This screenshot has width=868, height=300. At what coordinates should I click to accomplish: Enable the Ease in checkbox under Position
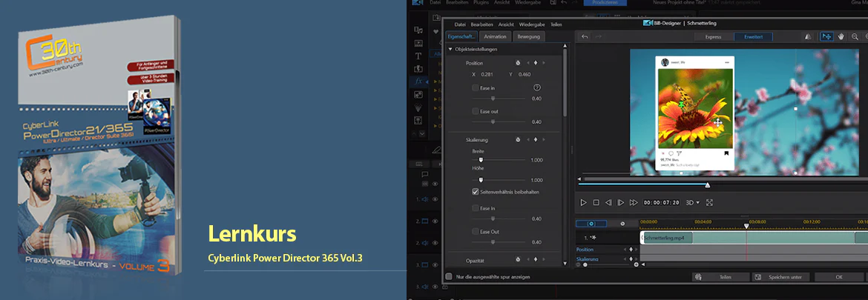pos(475,88)
